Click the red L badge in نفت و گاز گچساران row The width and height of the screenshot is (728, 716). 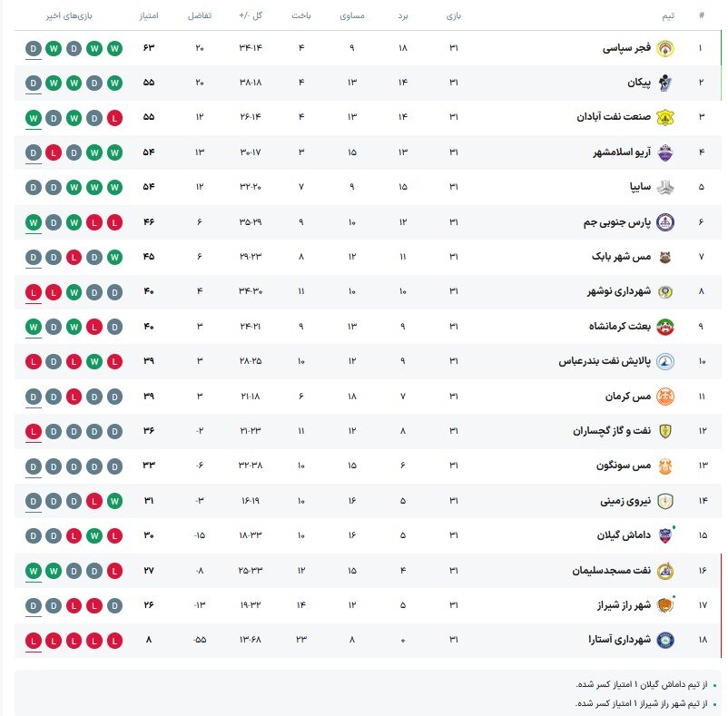pos(34,431)
